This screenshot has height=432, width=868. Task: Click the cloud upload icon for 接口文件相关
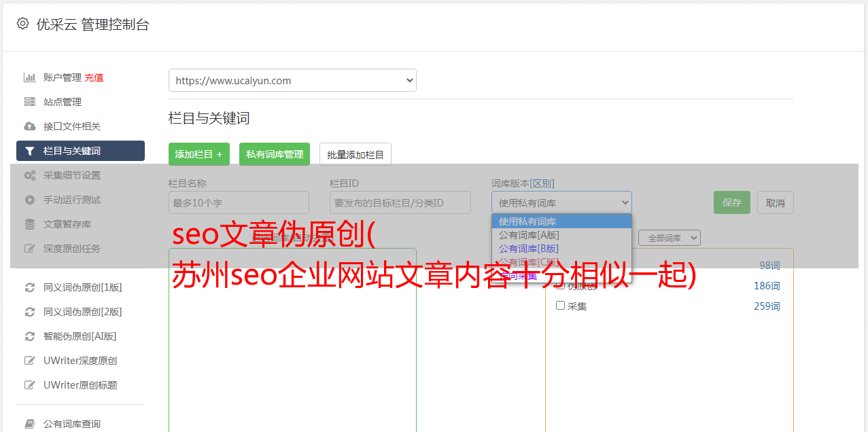[29, 126]
